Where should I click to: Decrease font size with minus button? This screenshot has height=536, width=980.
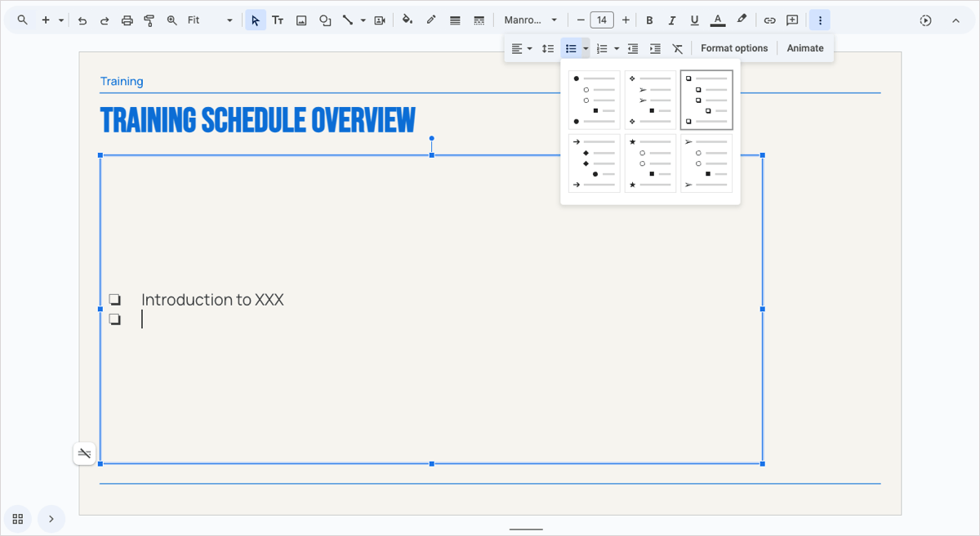coord(581,20)
